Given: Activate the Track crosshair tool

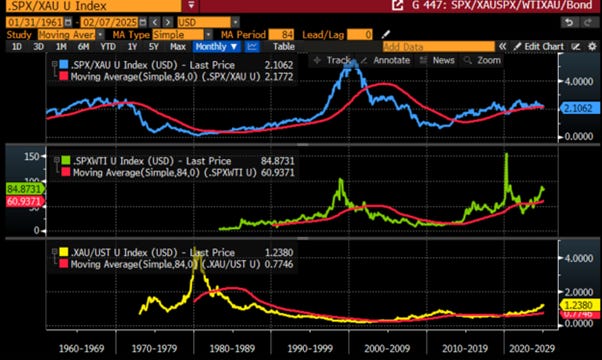Looking at the screenshot, I should click(332, 60).
